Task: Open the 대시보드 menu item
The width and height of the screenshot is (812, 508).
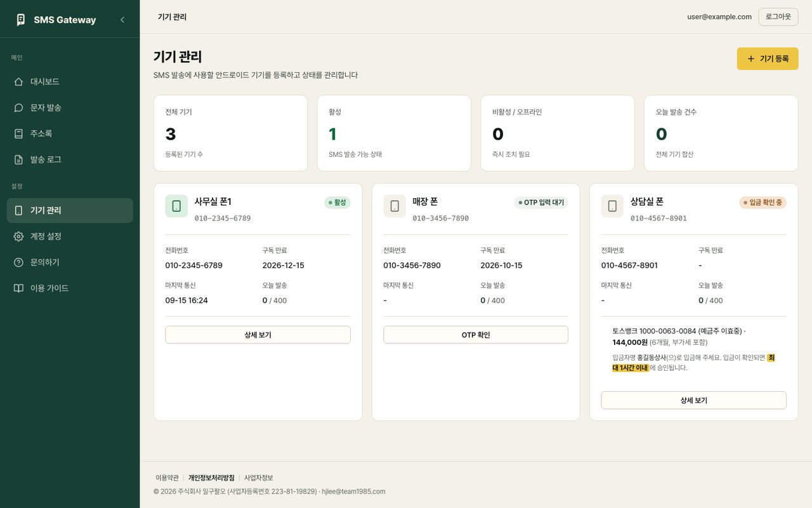Action: tap(70, 82)
